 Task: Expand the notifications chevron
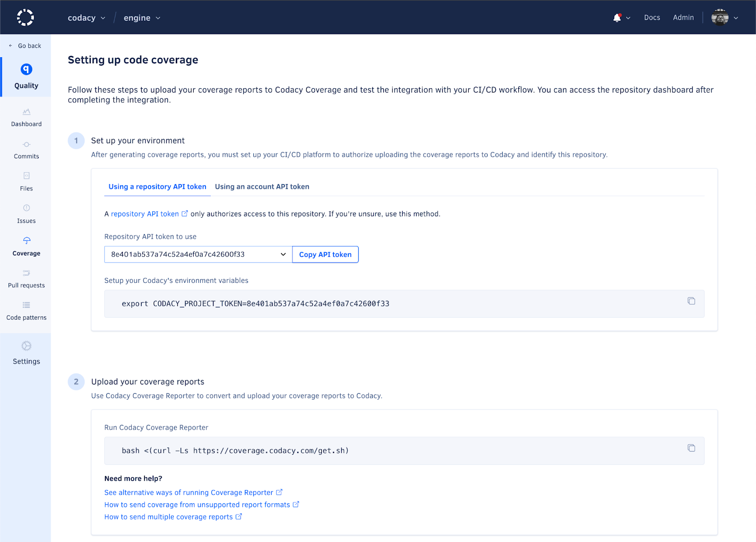[x=628, y=18]
